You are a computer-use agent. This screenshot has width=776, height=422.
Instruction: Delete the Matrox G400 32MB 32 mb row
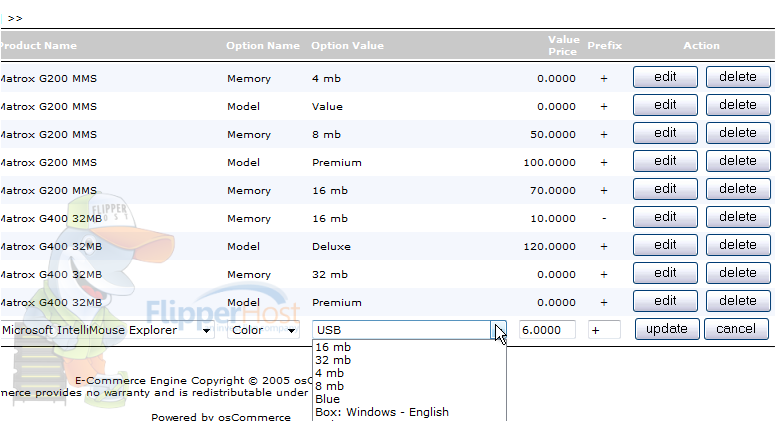[x=738, y=273]
